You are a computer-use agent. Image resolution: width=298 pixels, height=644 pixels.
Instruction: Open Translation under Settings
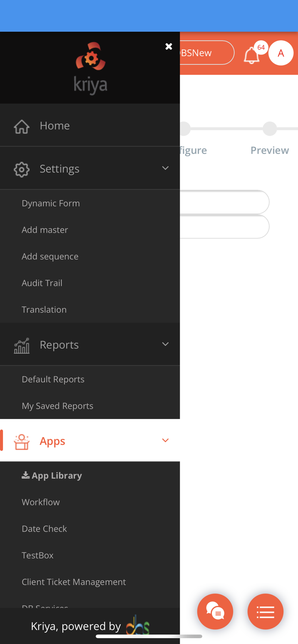44,310
